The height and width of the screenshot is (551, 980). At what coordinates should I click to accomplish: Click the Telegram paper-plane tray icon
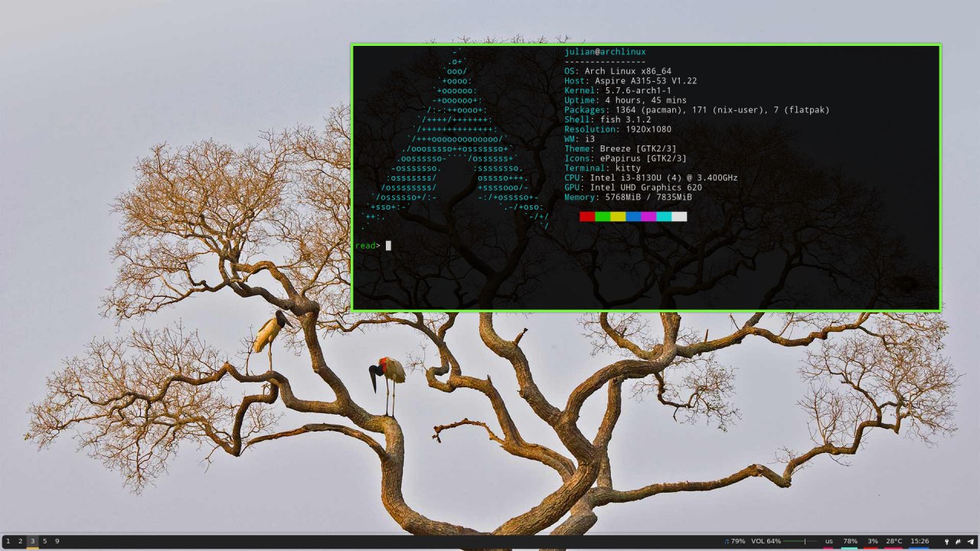pyautogui.click(x=970, y=541)
